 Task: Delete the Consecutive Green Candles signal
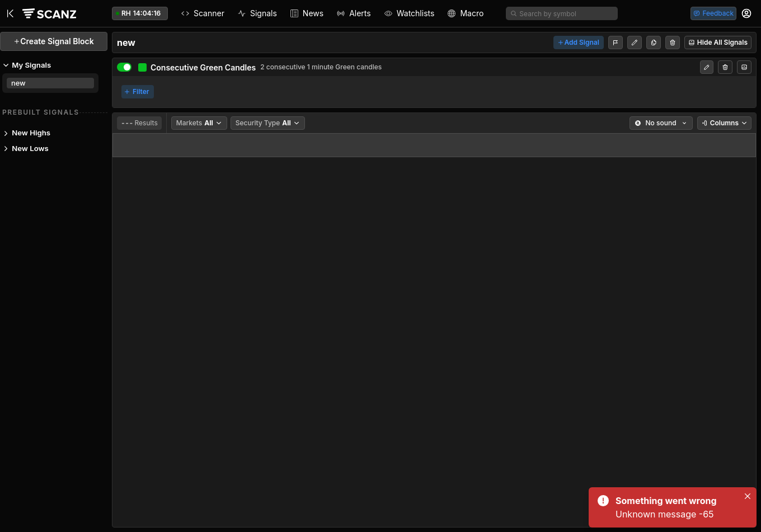pyautogui.click(x=725, y=67)
